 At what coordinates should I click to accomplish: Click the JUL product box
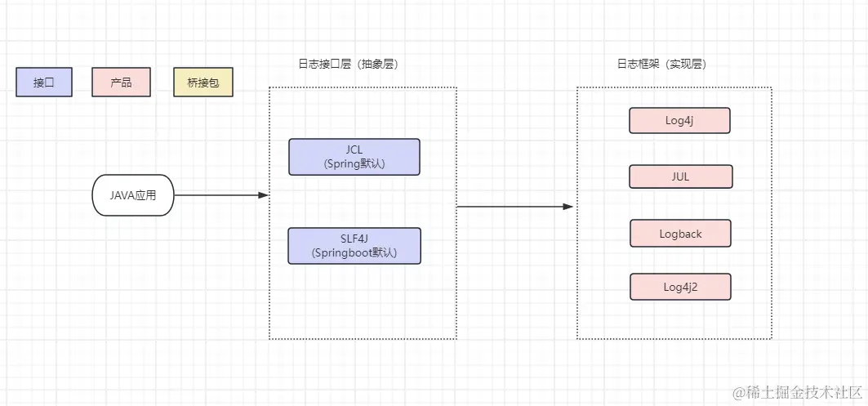point(681,176)
